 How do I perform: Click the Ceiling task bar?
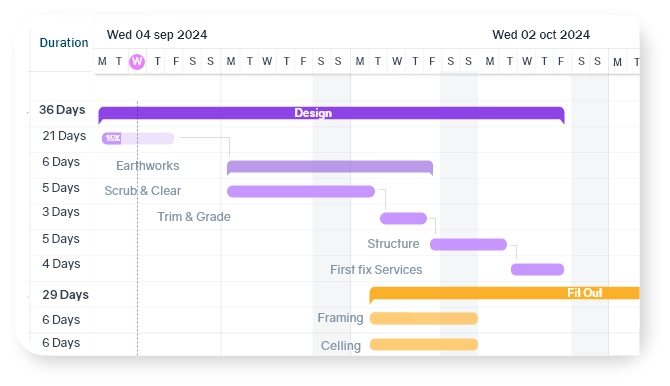[423, 345]
